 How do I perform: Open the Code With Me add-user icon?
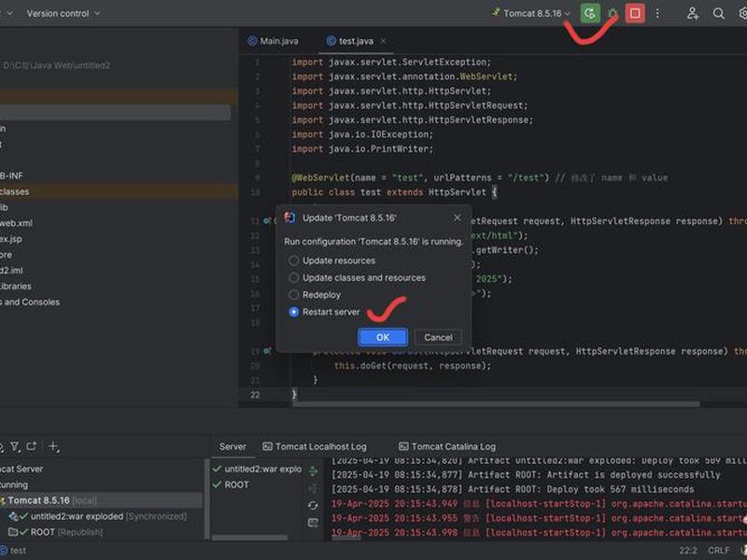(693, 13)
